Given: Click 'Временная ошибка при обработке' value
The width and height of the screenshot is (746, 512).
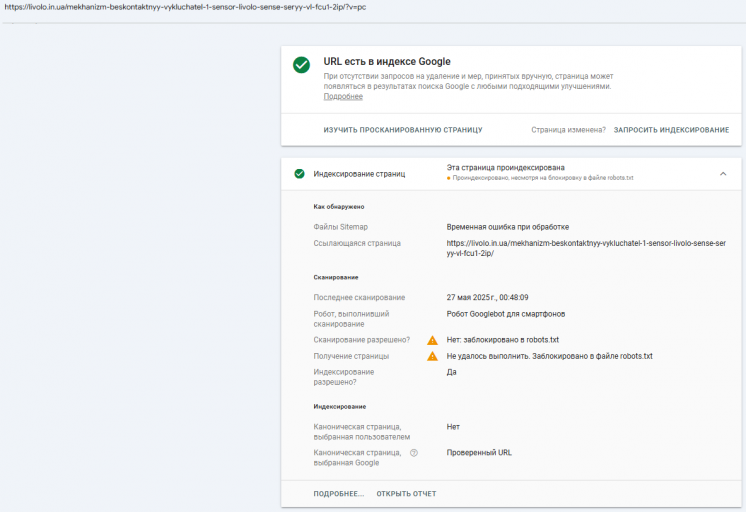Looking at the screenshot, I should tap(508, 227).
